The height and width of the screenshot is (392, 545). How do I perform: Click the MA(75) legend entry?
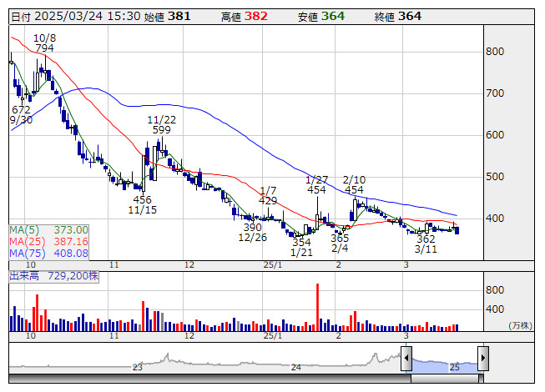click(48, 253)
